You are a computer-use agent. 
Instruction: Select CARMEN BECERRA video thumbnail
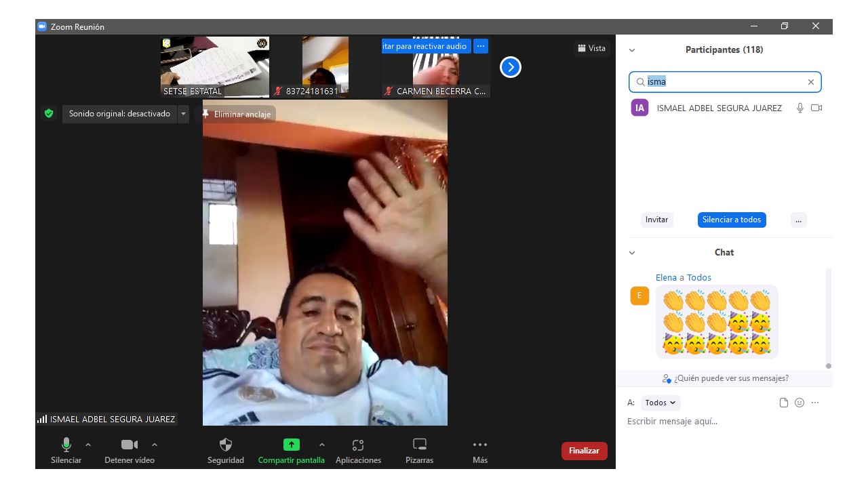pos(436,67)
